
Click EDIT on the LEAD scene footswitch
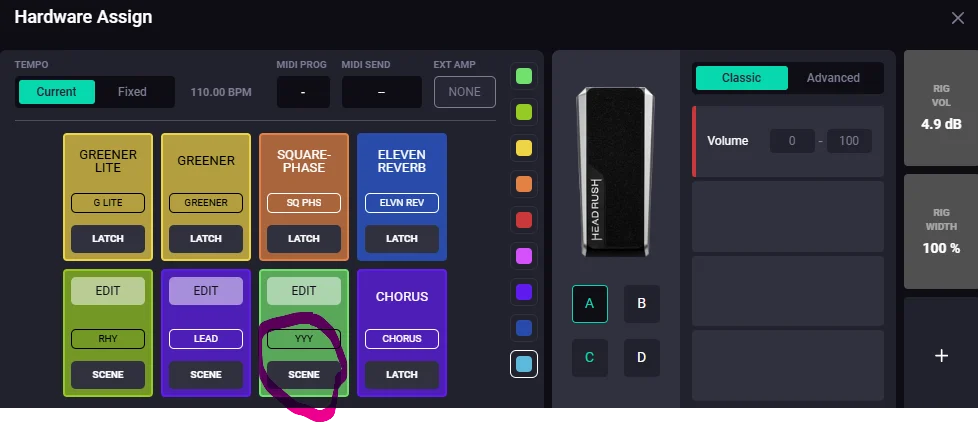click(x=206, y=291)
